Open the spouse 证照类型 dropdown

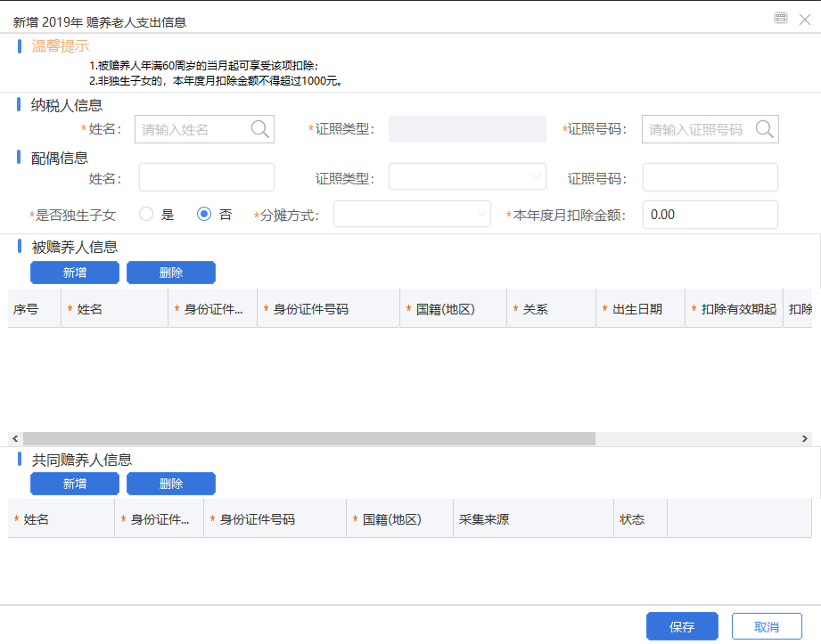click(x=467, y=177)
